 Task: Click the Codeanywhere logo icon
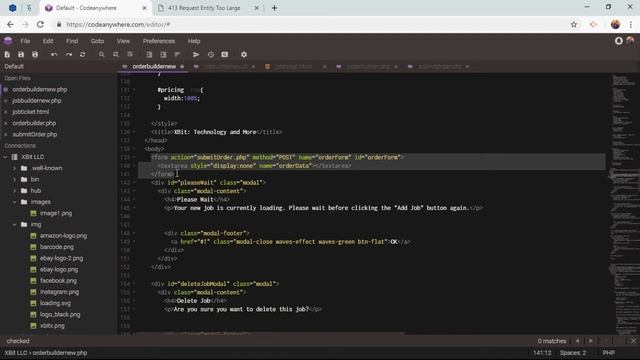8,41
